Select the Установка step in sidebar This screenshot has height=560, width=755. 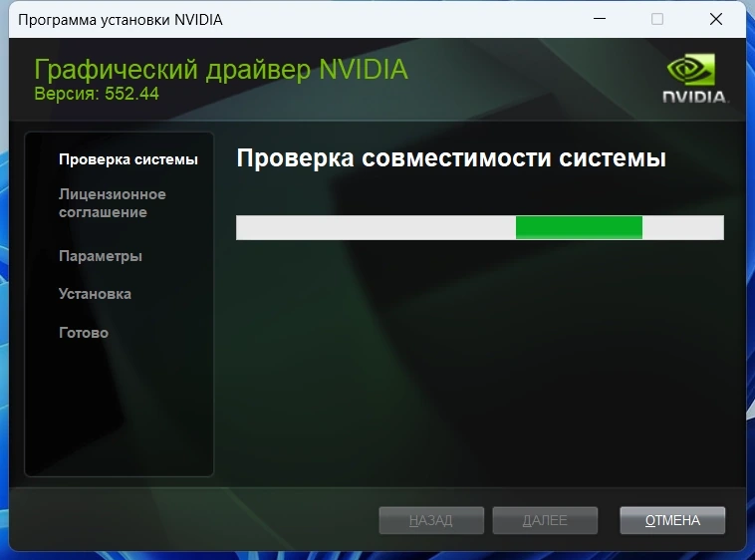tap(95, 294)
